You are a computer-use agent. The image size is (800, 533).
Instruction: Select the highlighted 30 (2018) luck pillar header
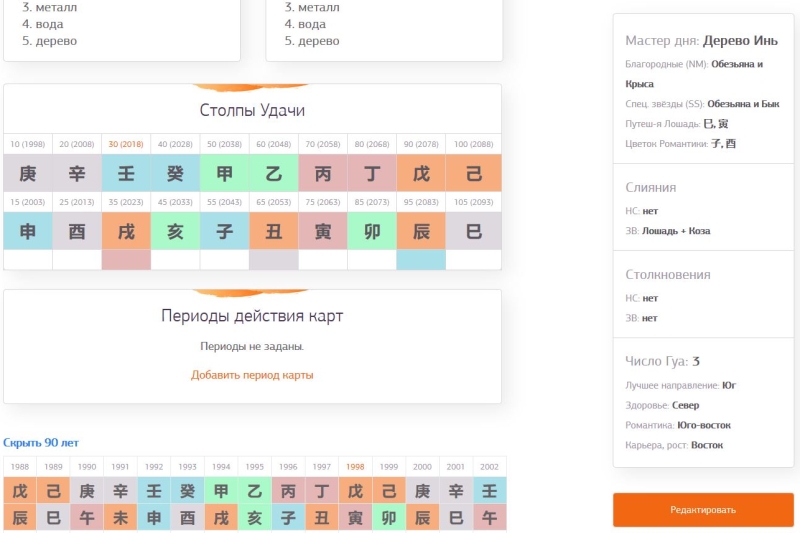(126, 144)
